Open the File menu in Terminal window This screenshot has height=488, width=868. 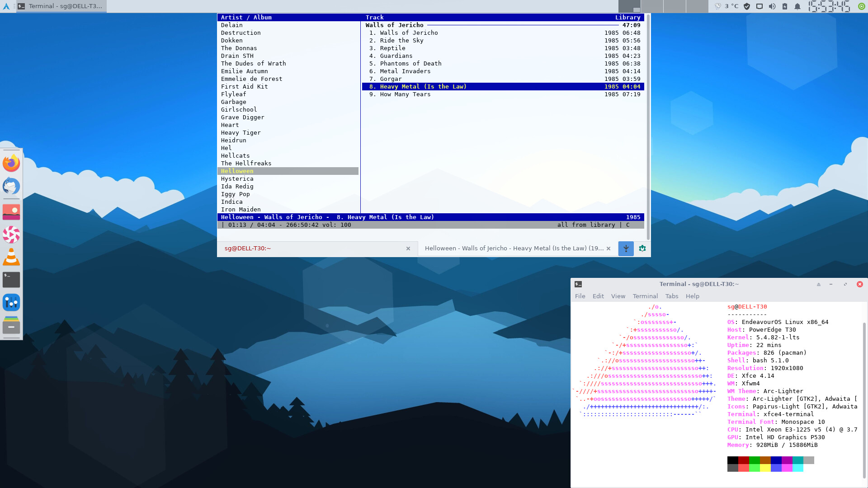tap(580, 296)
